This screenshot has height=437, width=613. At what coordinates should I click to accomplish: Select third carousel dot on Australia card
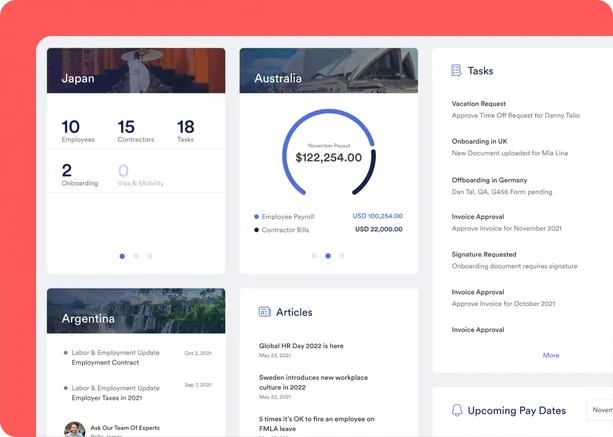coord(342,256)
